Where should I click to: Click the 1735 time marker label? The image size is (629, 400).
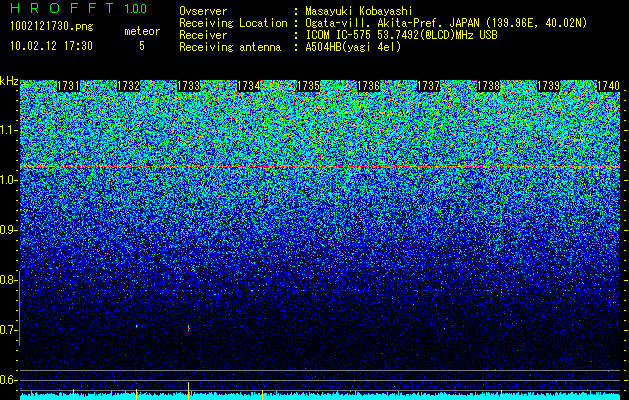tap(308, 86)
